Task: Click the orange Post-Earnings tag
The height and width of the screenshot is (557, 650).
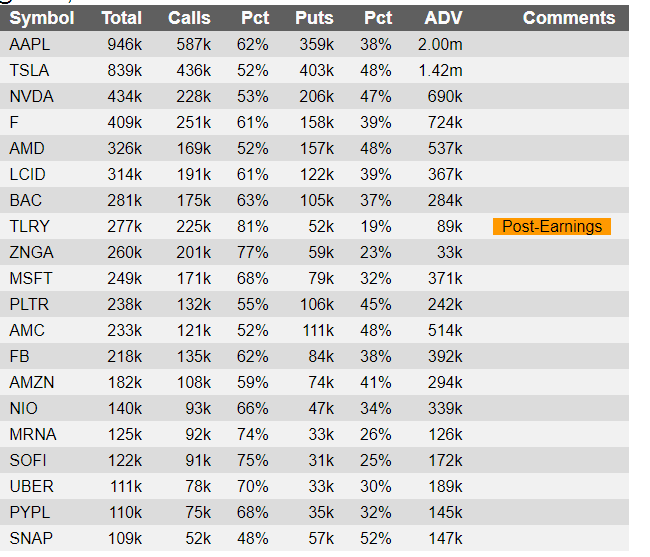Action: 552,227
